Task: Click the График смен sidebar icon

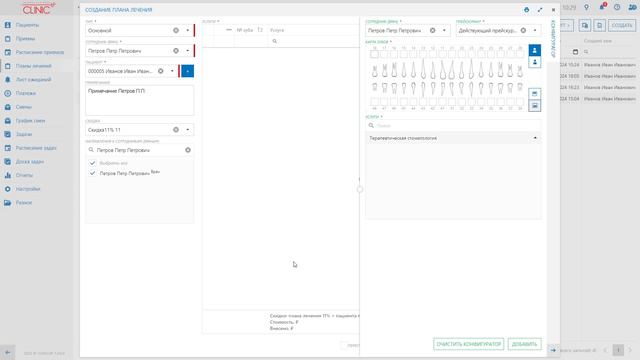Action: (x=8, y=121)
